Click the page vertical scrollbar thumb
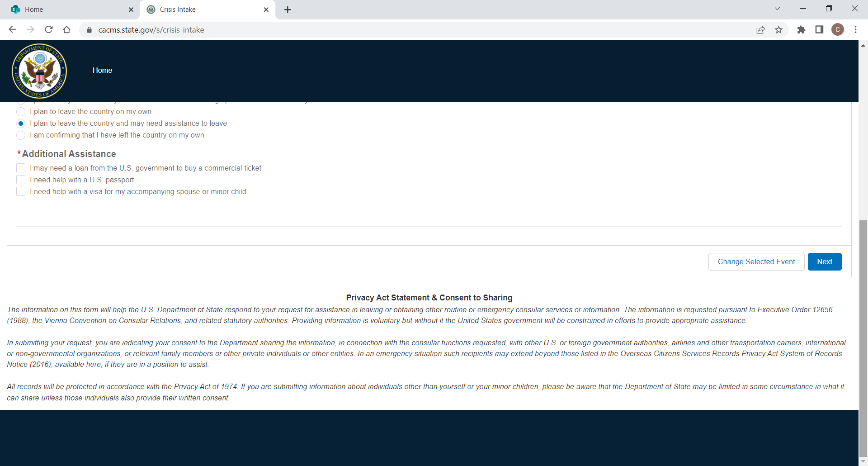Image resolution: width=868 pixels, height=466 pixels. point(863,338)
